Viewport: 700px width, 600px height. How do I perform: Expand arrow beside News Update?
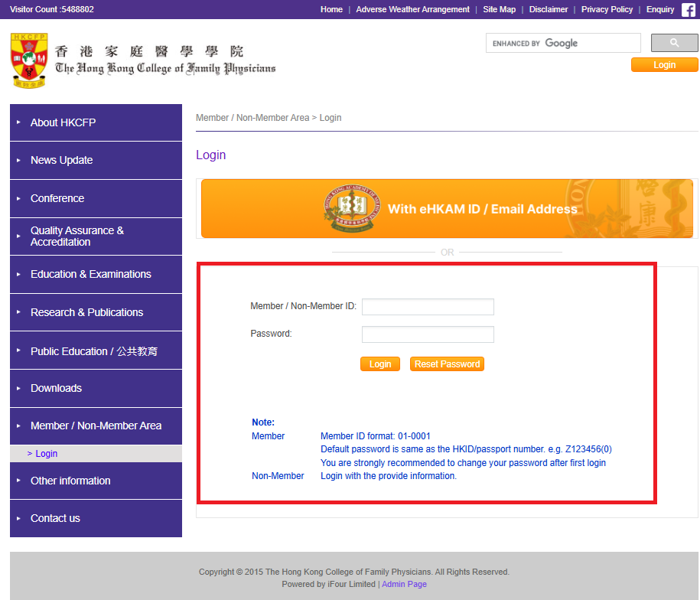18,160
